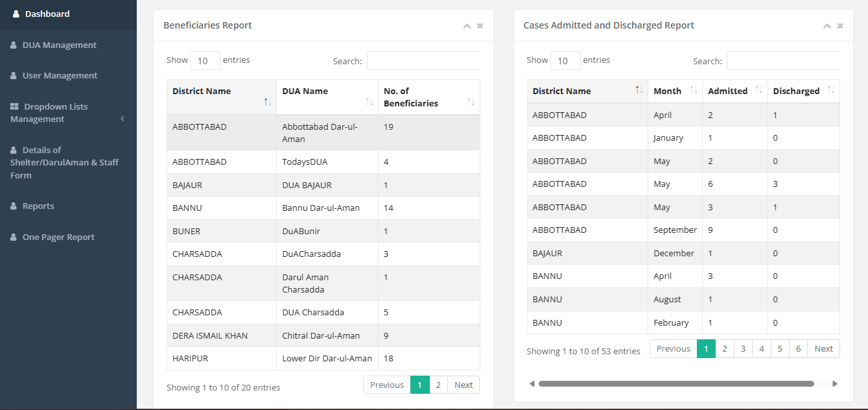Click the User Management icon in sidebar

pyautogui.click(x=13, y=75)
